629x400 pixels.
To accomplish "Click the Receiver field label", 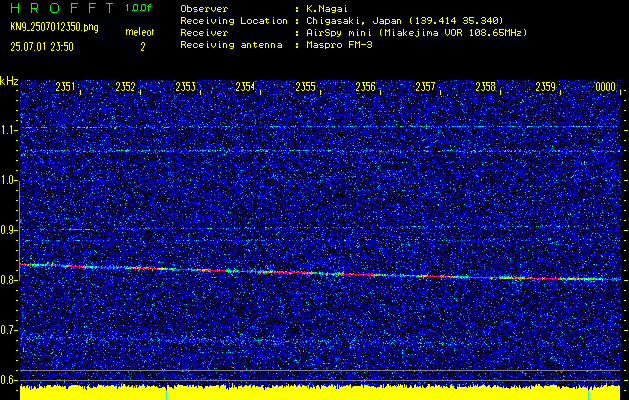I will coord(204,33).
